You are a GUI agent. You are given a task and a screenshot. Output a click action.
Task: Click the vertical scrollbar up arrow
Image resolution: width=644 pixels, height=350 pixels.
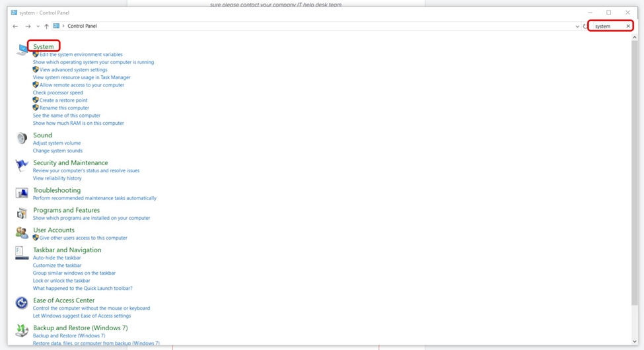pos(635,38)
